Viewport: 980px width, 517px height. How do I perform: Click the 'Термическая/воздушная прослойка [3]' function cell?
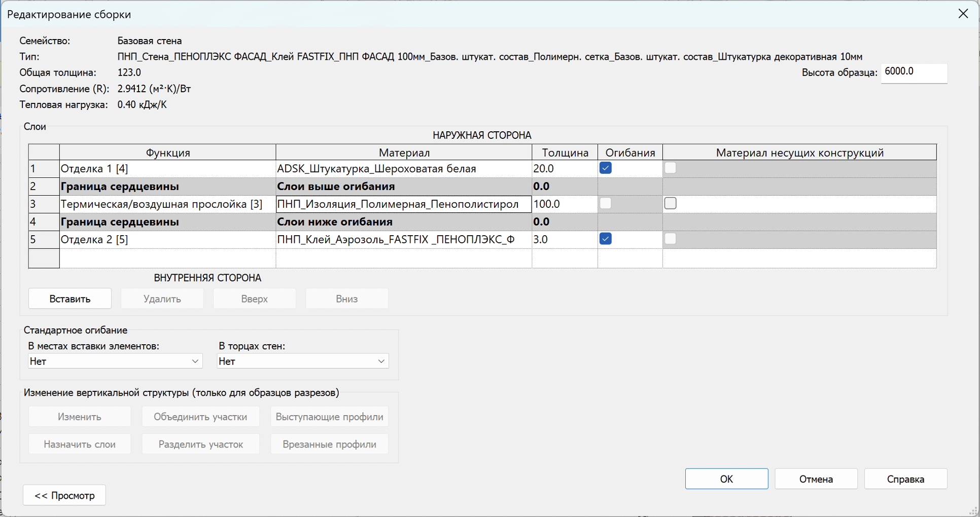pyautogui.click(x=167, y=204)
